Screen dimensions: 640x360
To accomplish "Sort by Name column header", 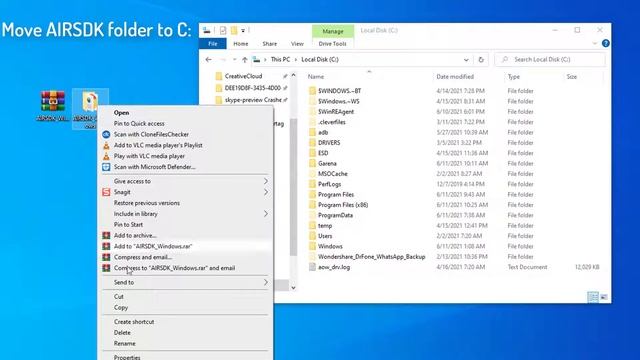I will pos(316,77).
